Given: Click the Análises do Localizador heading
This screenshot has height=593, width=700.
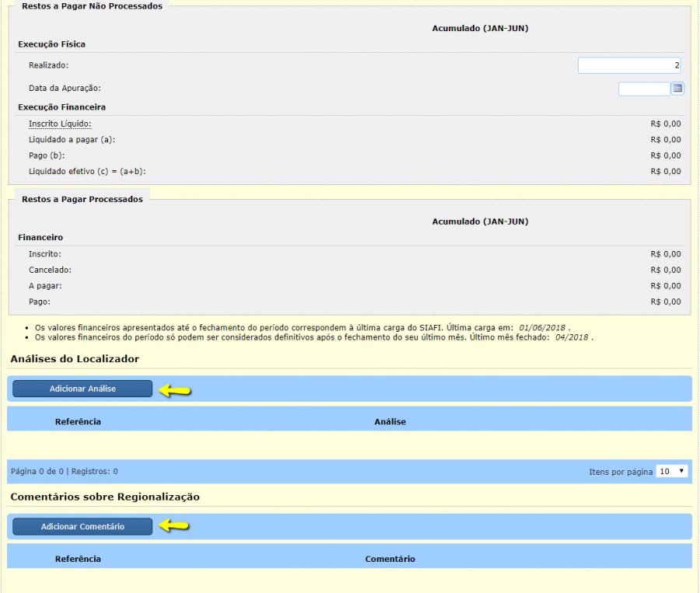Looking at the screenshot, I should [x=75, y=359].
